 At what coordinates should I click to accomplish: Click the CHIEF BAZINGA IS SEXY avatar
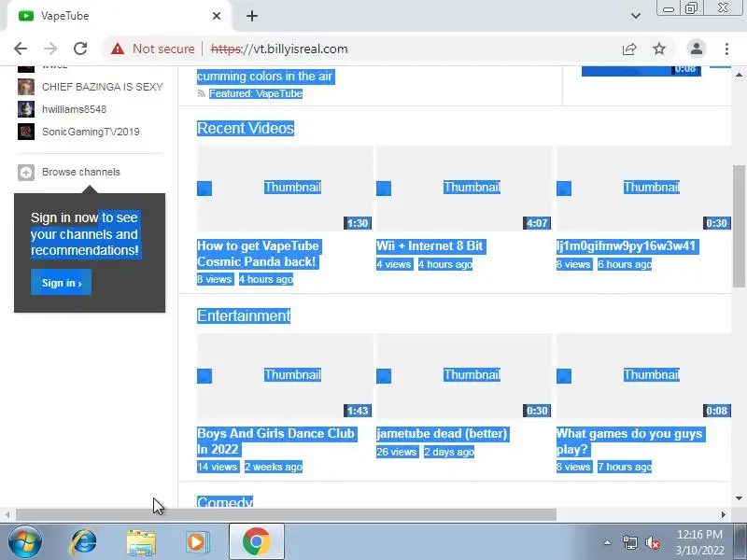26,87
